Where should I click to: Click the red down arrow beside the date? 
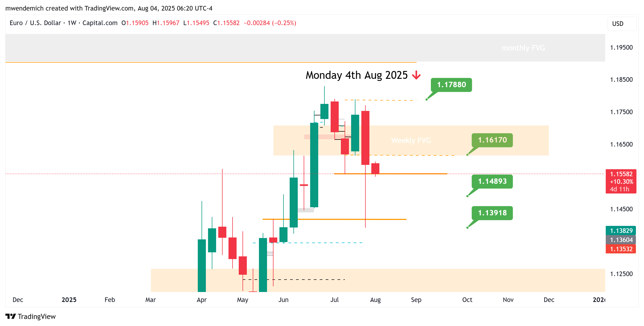(x=416, y=75)
